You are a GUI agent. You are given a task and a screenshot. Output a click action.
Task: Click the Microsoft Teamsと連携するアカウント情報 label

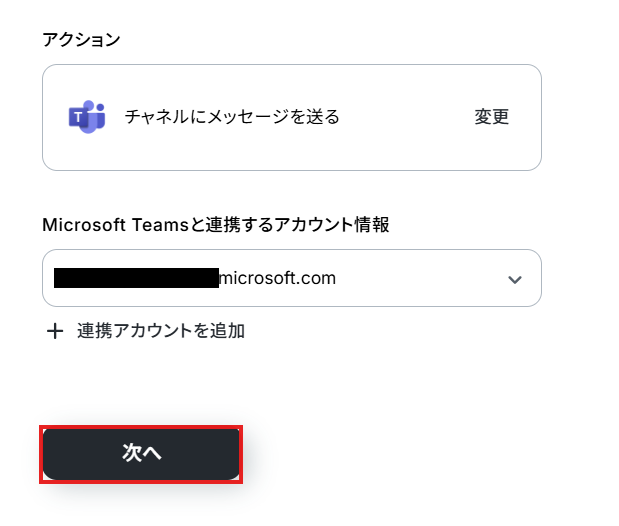(216, 225)
